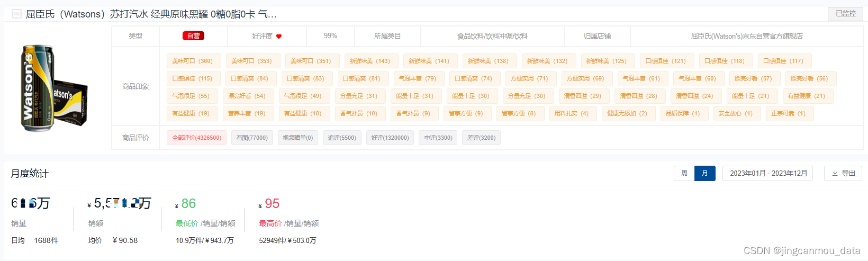868x261 pixels.
Task: Select the 差评(3200) review filter
Action: click(482, 138)
